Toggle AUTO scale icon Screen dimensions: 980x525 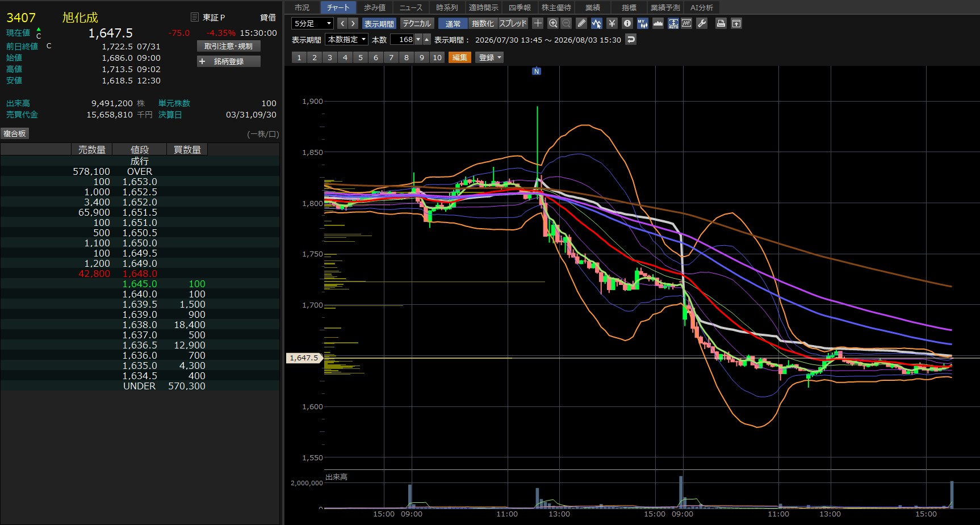(x=673, y=23)
